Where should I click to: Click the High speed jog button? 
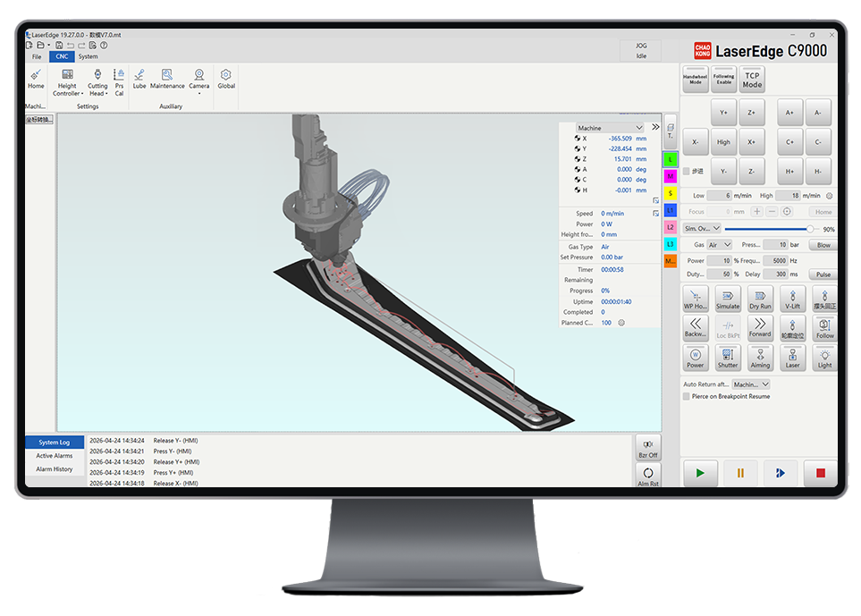coord(723,141)
